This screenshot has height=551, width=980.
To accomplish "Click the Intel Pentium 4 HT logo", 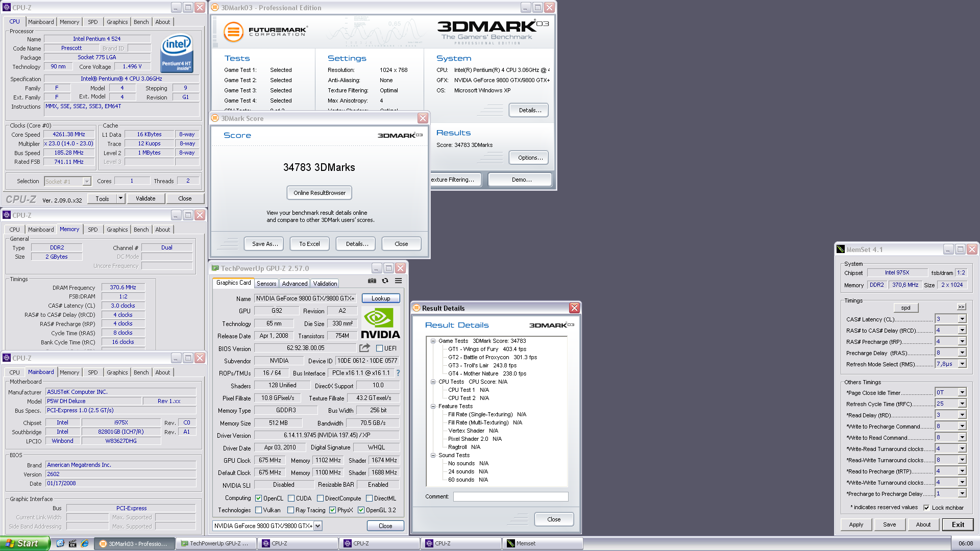I will pyautogui.click(x=177, y=54).
